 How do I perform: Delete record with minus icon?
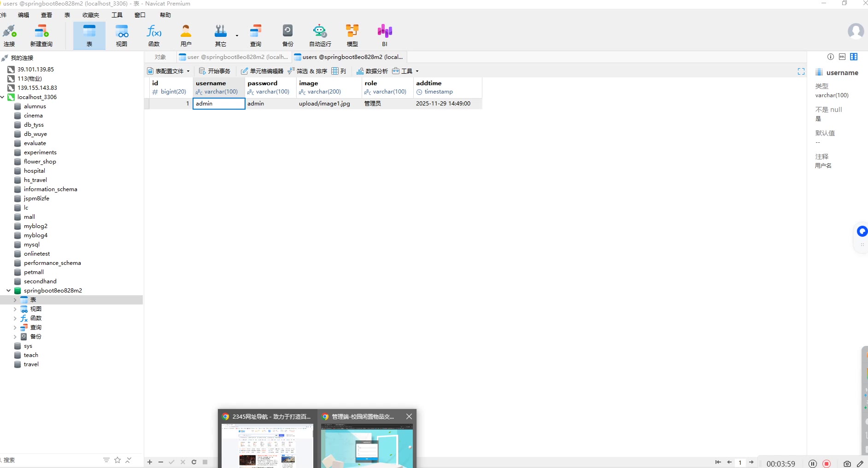161,462
